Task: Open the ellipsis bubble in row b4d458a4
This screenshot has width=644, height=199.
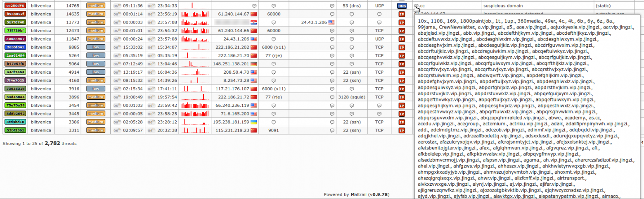Action: coord(332,97)
